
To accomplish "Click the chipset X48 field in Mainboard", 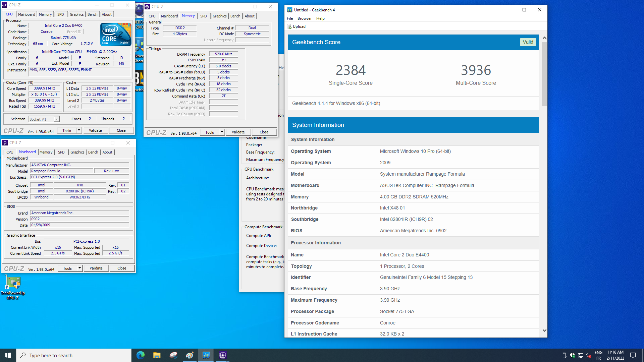I will (80, 185).
